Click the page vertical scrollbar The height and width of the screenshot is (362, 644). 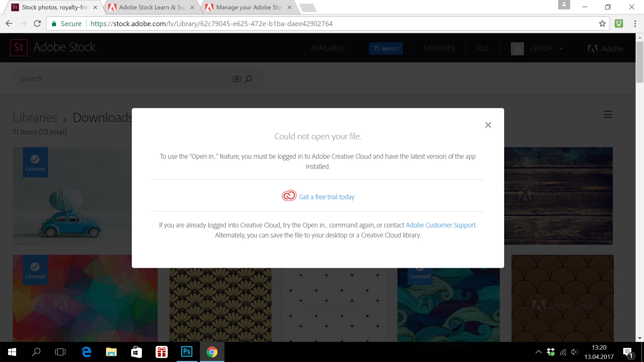click(x=640, y=62)
